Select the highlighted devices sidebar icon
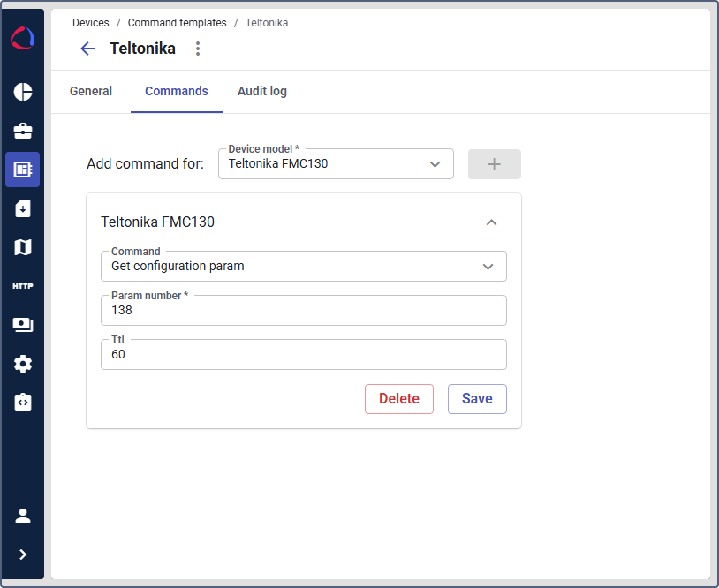 click(x=23, y=170)
